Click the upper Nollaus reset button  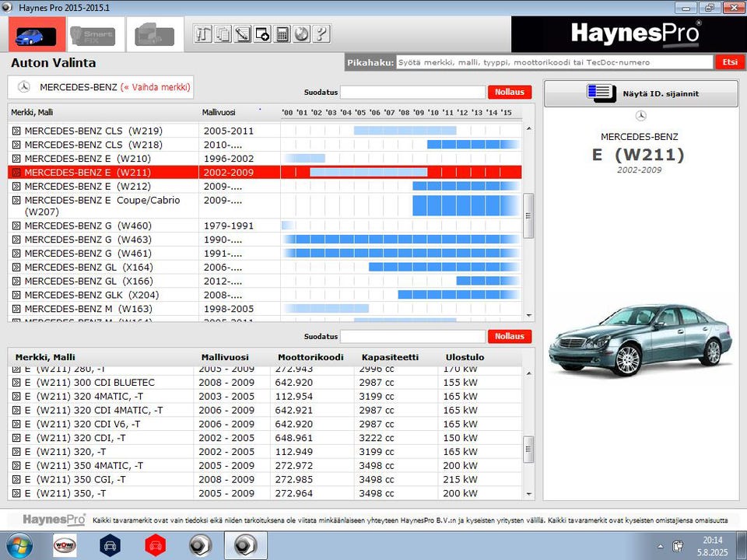[510, 93]
